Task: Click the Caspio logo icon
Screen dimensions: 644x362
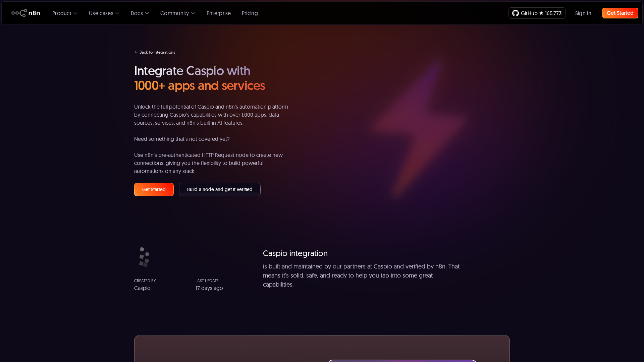Action: (x=144, y=257)
